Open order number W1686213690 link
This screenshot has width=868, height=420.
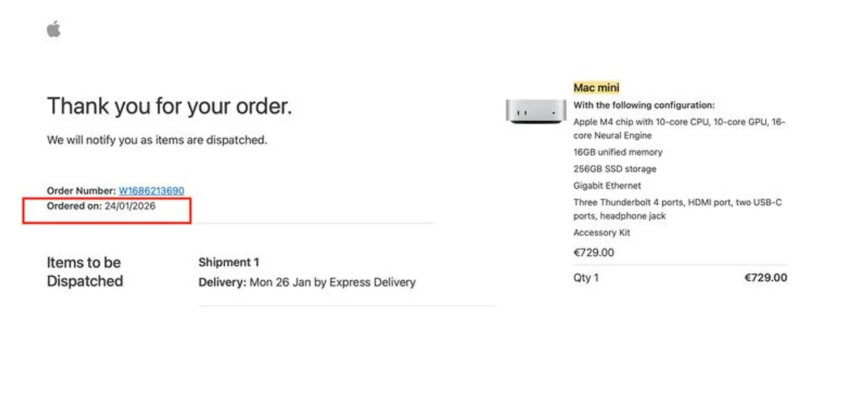point(151,191)
